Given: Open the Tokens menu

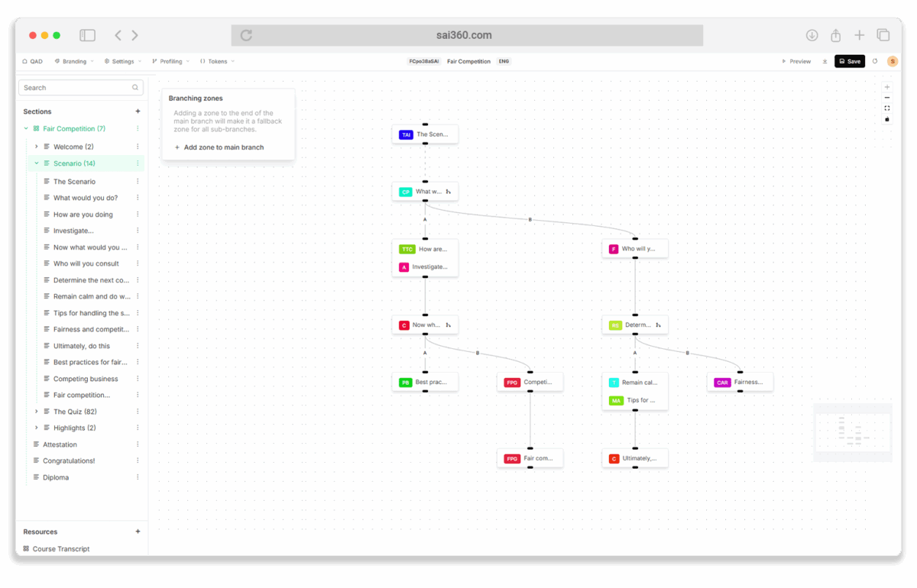Looking at the screenshot, I should coord(218,62).
